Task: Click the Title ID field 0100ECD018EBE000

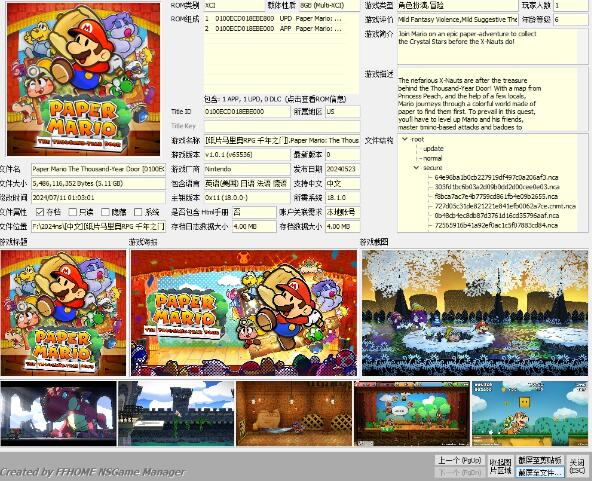Action: 247,112
